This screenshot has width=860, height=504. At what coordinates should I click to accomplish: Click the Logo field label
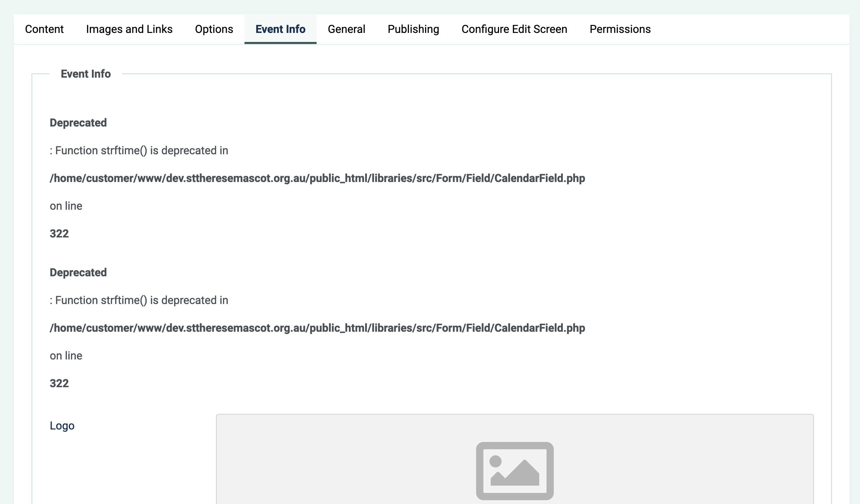tap(62, 426)
